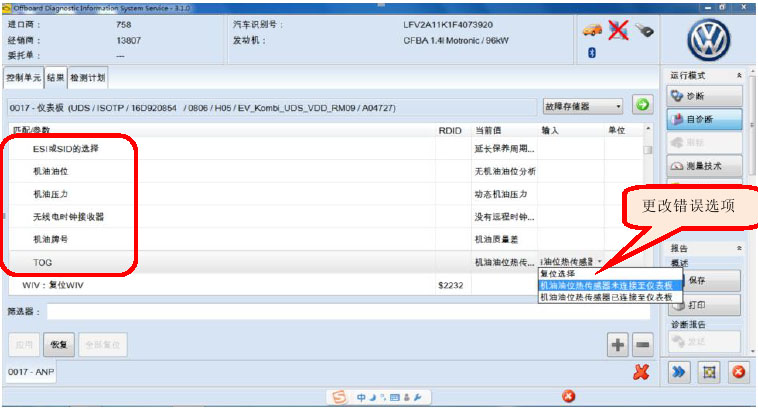Viewport: 758px width, 409px height.
Task: Select the TOG parameter row
Action: [326, 262]
